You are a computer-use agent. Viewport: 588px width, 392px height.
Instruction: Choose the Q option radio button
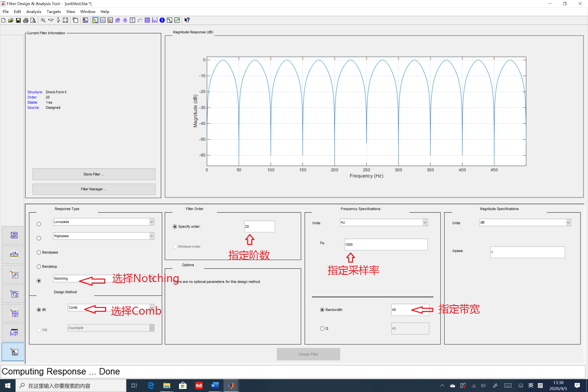[322, 329]
